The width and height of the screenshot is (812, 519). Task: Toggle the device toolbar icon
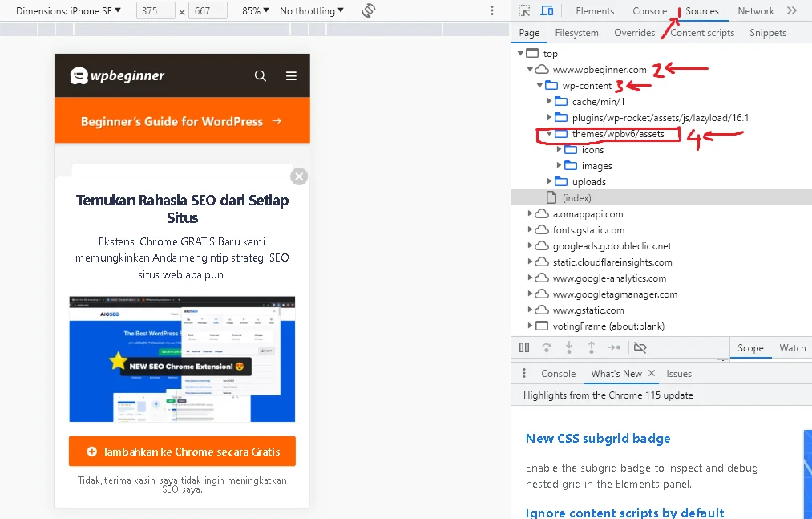(x=547, y=11)
